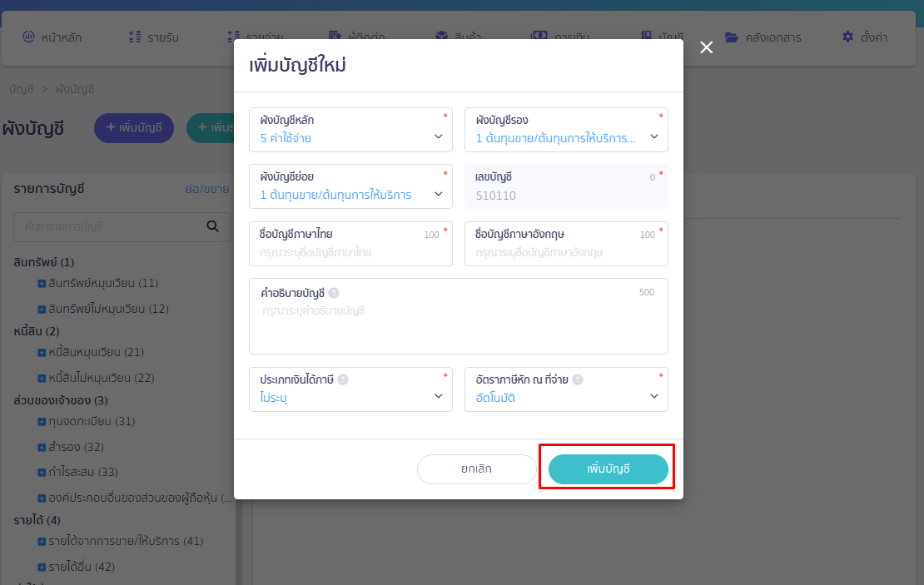The height and width of the screenshot is (585, 924).
Task: Click help icon beside คำอธิบายบัญชี label
Action: coord(334,293)
